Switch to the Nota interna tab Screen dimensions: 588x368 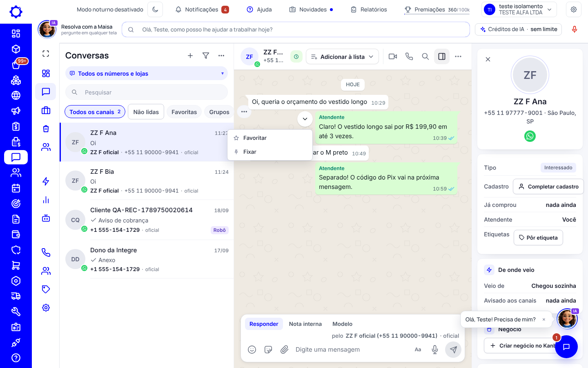[x=305, y=324]
